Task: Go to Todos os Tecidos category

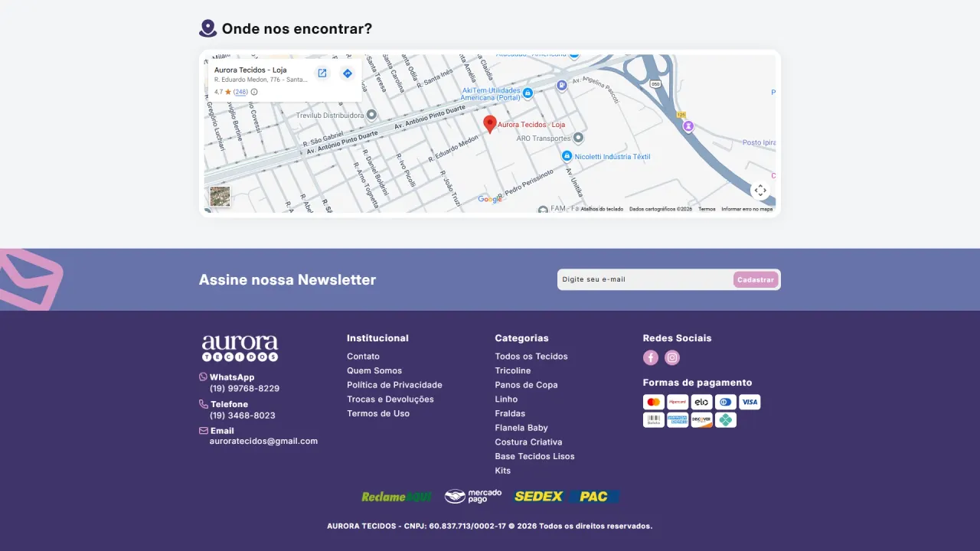Action: pos(531,357)
